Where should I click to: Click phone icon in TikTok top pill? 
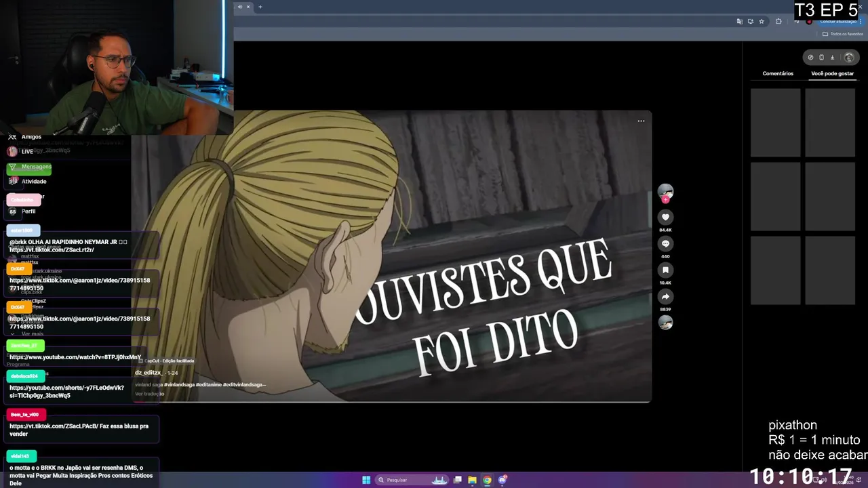pyautogui.click(x=821, y=58)
